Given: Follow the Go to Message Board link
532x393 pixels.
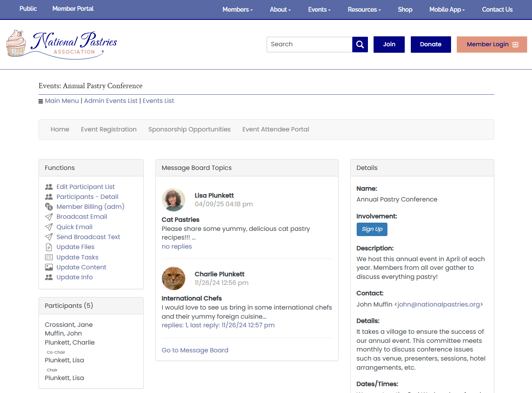Looking at the screenshot, I should [x=195, y=350].
